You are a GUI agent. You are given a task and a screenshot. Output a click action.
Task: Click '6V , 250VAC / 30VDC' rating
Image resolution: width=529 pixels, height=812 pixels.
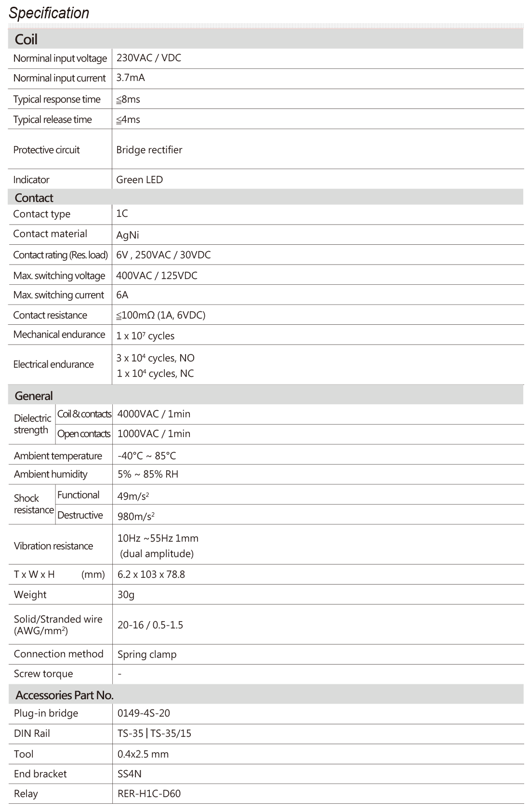[x=163, y=255]
